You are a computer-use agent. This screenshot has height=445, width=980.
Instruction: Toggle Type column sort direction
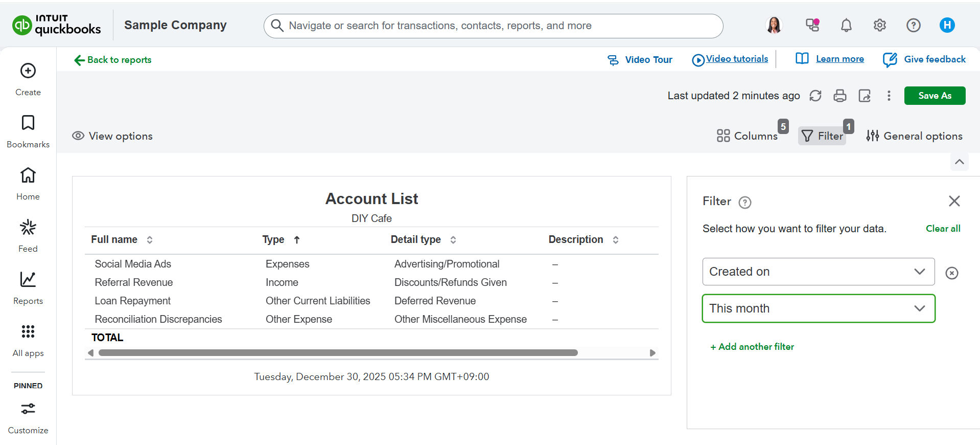pyautogui.click(x=296, y=240)
